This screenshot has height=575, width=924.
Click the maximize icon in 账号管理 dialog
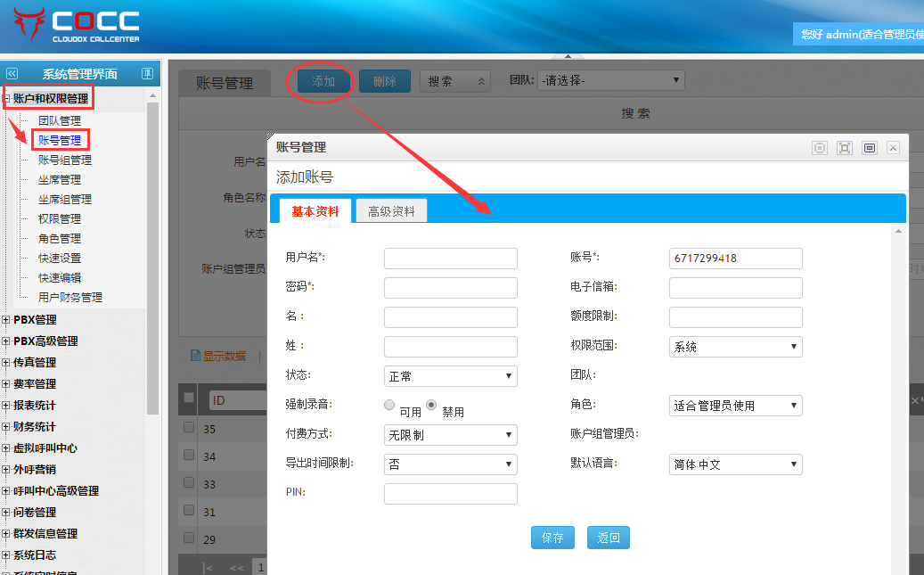(845, 148)
